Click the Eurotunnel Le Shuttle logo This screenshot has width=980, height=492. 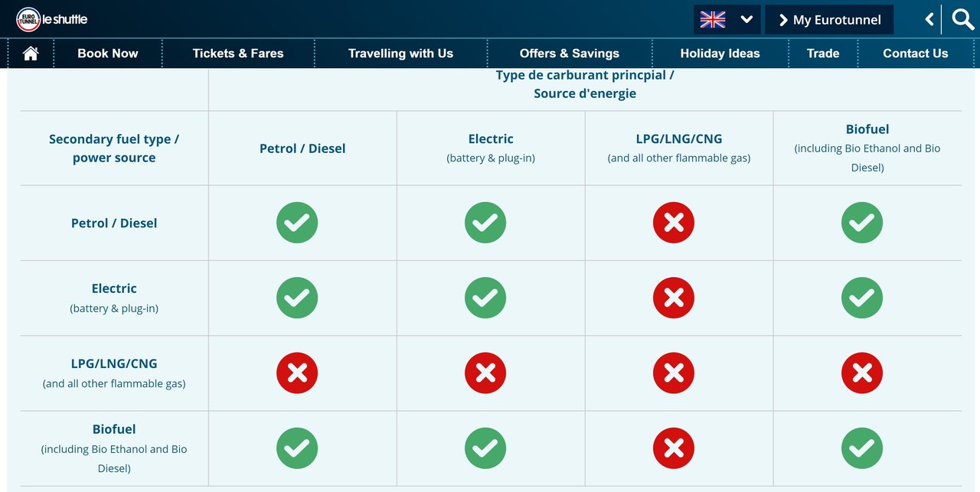(x=52, y=19)
